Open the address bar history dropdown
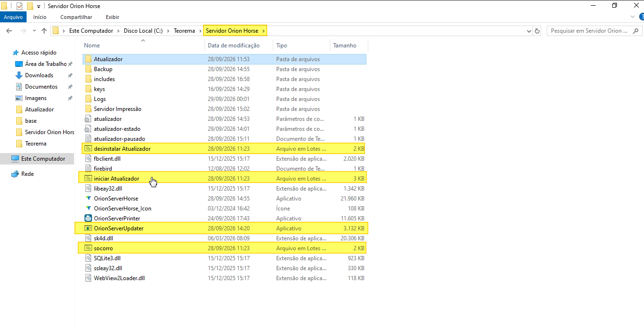This screenshot has height=328, width=644. 529,31
